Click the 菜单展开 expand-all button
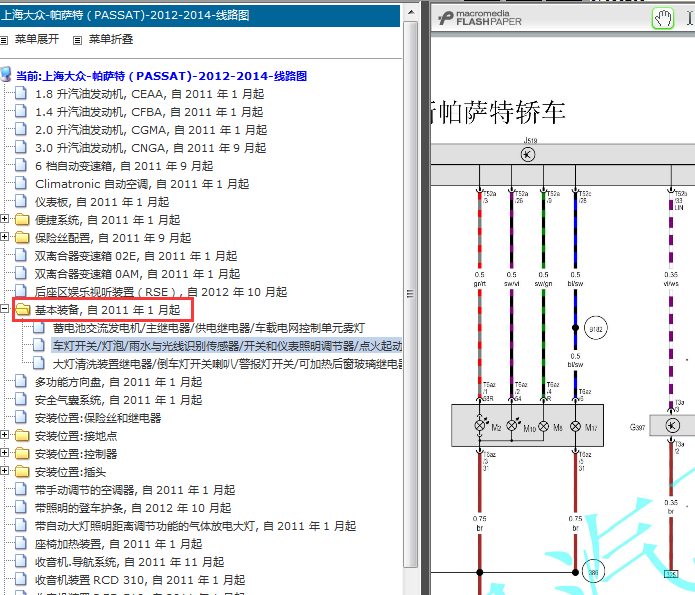Image resolution: width=695 pixels, height=595 pixels. [37, 39]
